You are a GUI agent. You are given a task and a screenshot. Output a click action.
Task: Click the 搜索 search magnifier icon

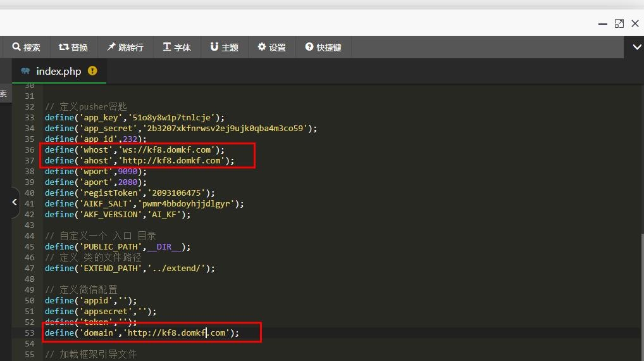(x=16, y=47)
